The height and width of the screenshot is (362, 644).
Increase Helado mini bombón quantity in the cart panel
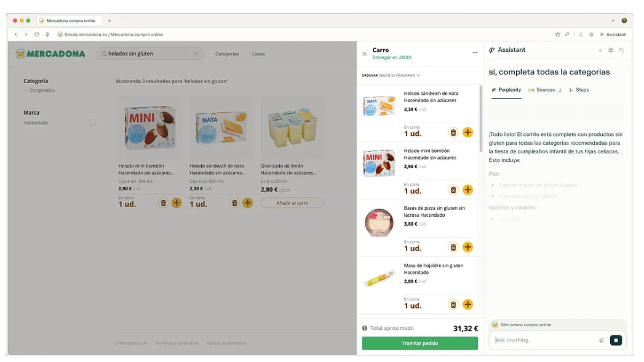tap(467, 190)
